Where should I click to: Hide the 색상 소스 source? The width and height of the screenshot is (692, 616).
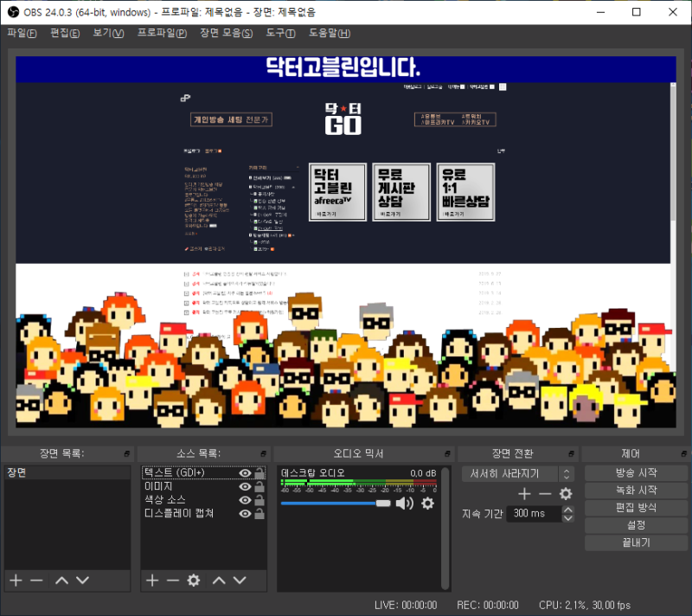point(245,500)
